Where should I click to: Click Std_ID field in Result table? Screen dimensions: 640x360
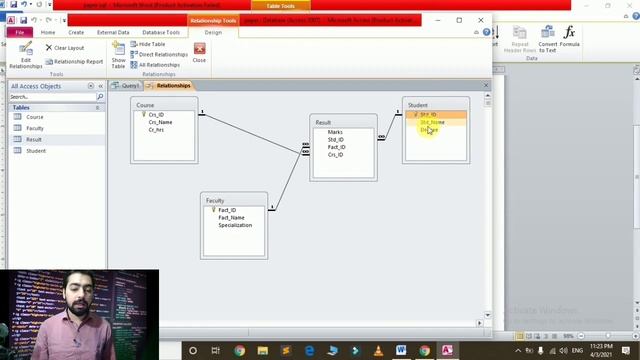pos(336,140)
